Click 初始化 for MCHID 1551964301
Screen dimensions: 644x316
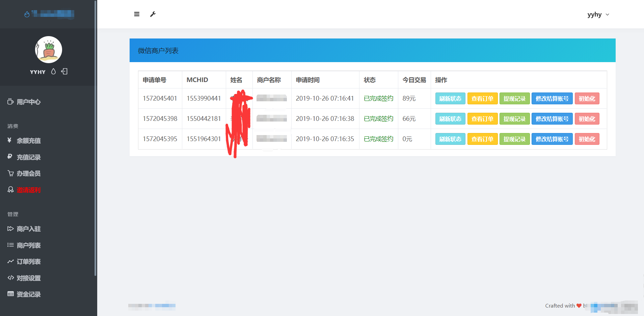tap(587, 139)
